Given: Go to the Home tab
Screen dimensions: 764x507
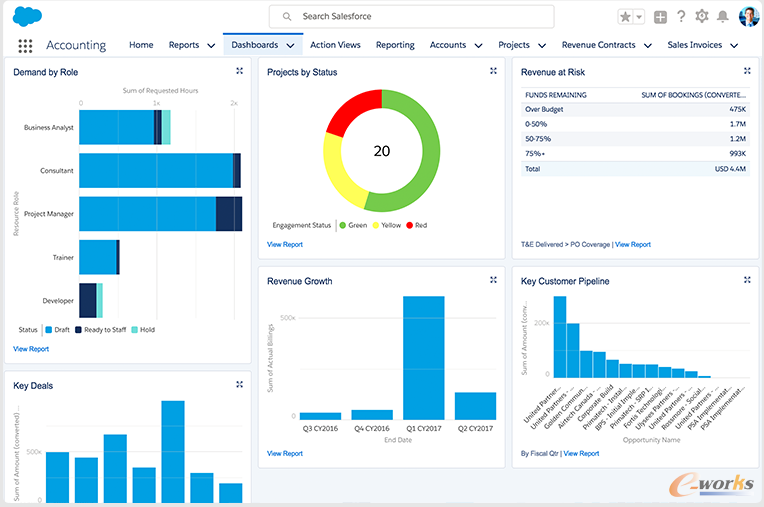Looking at the screenshot, I should 141,45.
